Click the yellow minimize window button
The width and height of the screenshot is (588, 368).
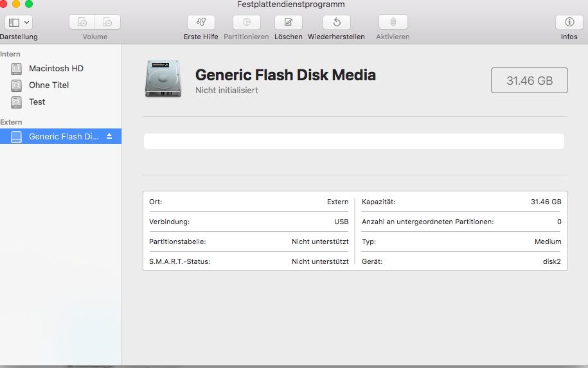(x=16, y=4)
